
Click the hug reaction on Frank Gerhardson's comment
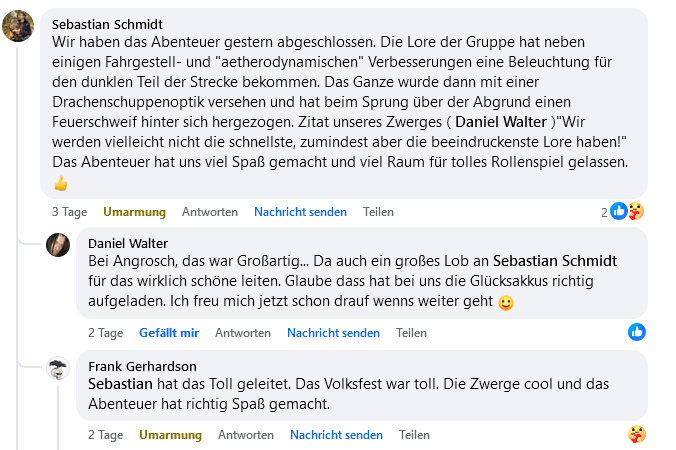(x=636, y=434)
